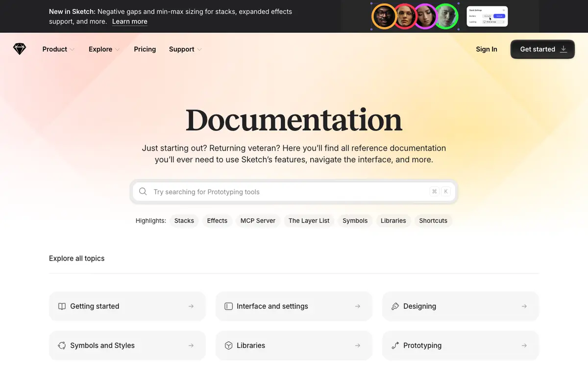Select The Layer List highlight chip

[309, 221]
